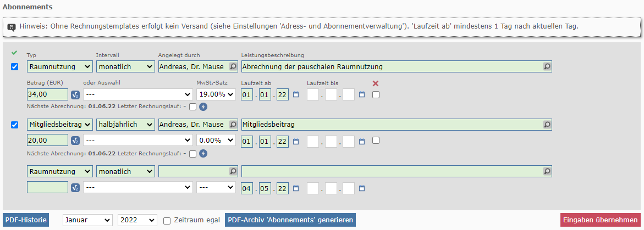Click magnifier in 'Abrechnung der pauschalen Raumnutzung' field
The image size is (644, 230).
coord(547,66)
